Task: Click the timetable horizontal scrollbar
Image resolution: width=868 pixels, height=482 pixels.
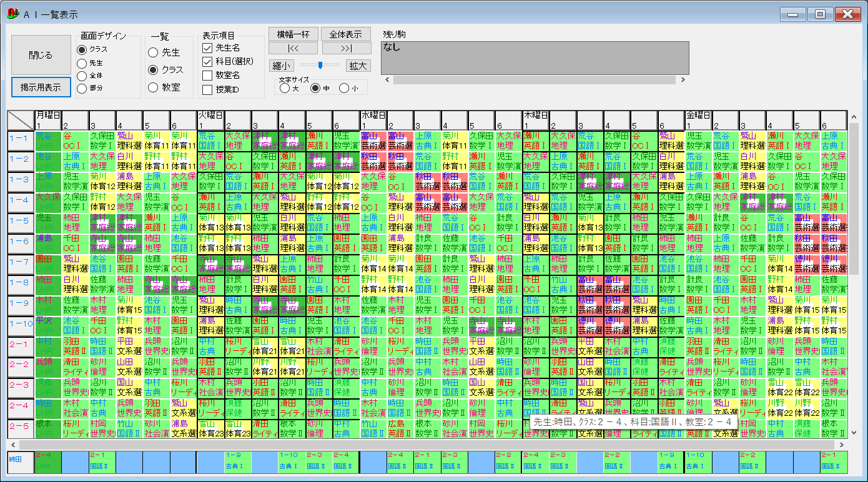Action: [427, 444]
